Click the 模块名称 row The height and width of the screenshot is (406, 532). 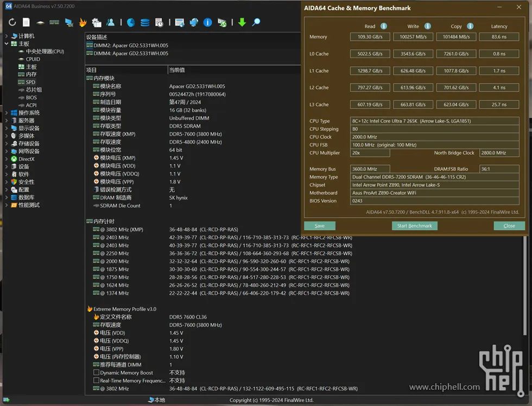(192, 86)
